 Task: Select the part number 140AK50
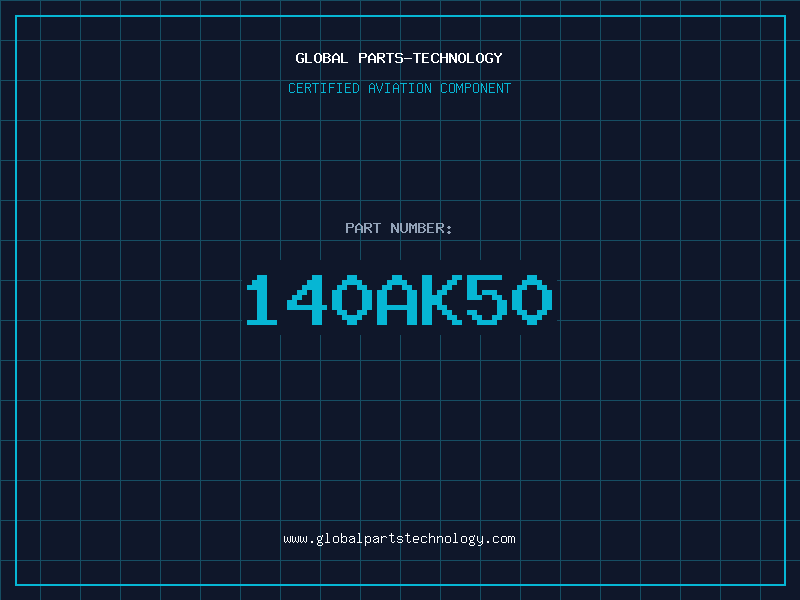coord(399,299)
